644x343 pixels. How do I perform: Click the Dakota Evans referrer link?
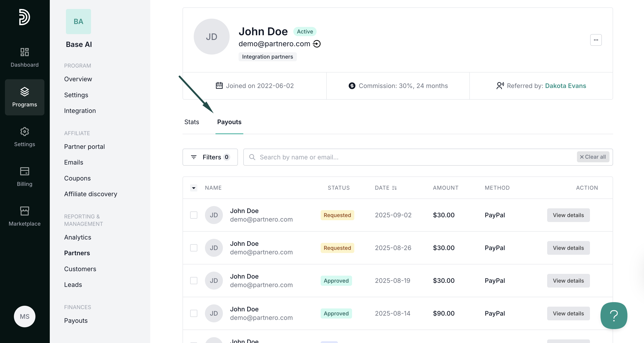(x=565, y=86)
